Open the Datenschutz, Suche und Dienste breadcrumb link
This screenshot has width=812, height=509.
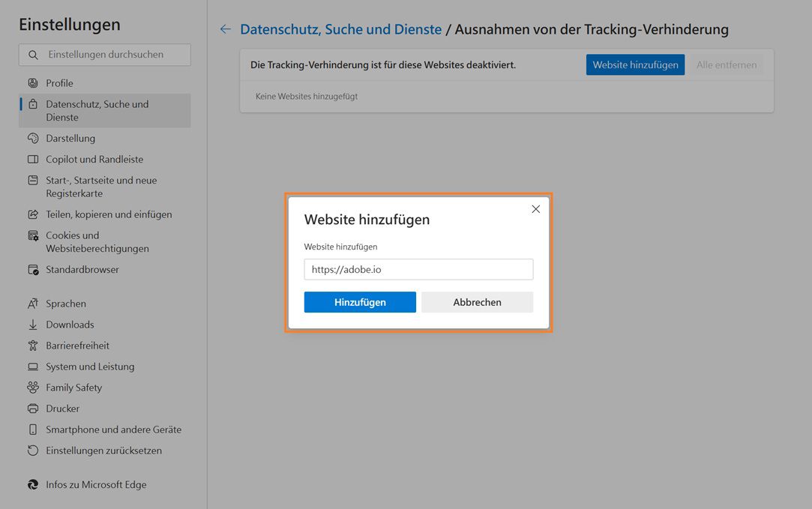pyautogui.click(x=340, y=28)
